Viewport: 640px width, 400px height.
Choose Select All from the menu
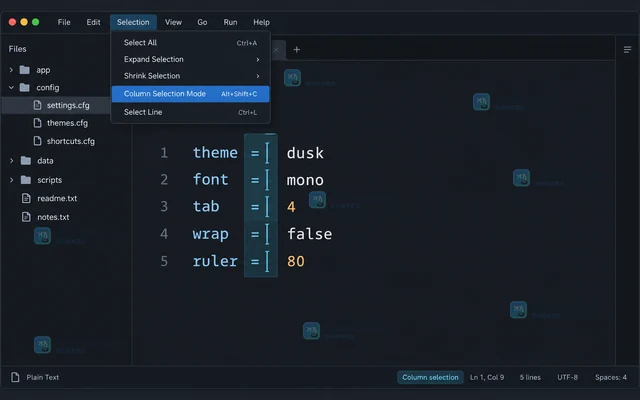[x=191, y=43]
